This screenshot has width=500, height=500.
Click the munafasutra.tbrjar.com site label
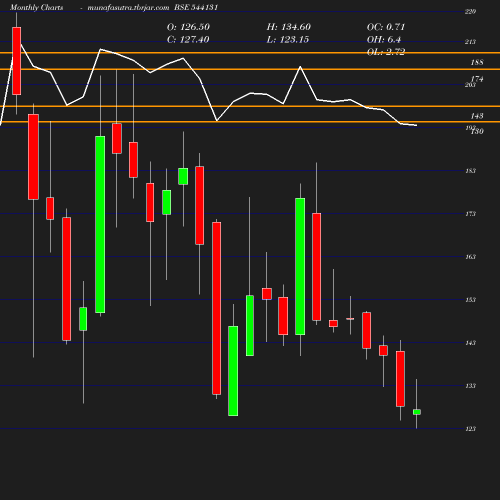[x=128, y=7]
